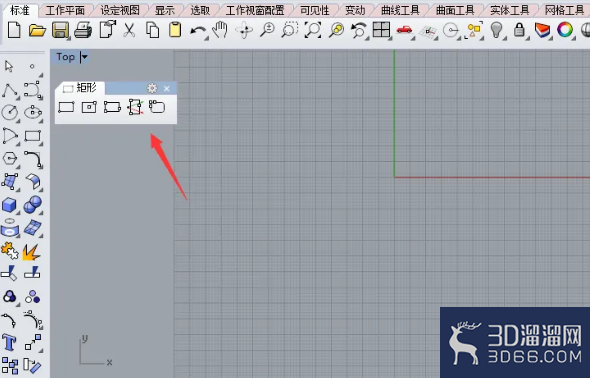Switch to the 设定视图 tab
590x378 pixels.
coord(120,10)
